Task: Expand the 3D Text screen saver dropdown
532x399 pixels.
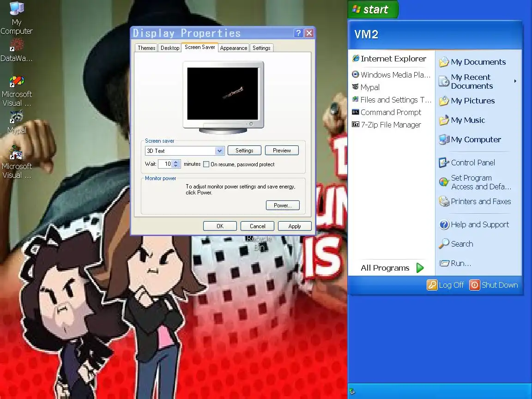Action: [x=219, y=151]
